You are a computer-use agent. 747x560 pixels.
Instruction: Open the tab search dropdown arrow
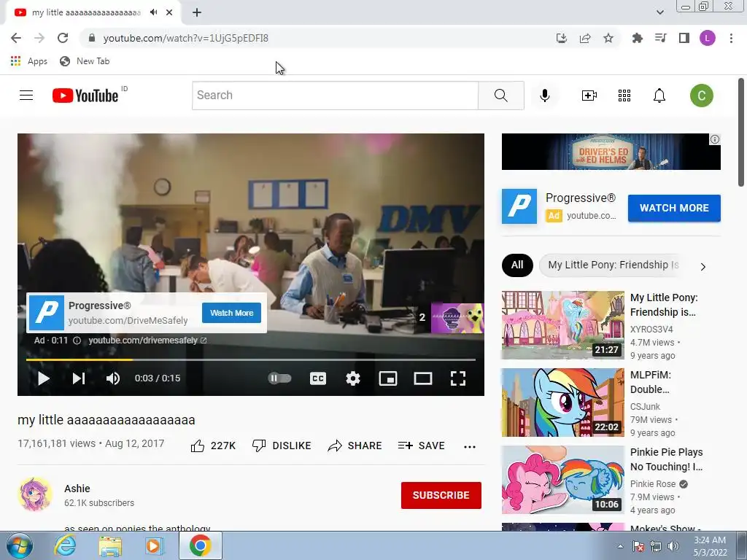[x=659, y=12]
